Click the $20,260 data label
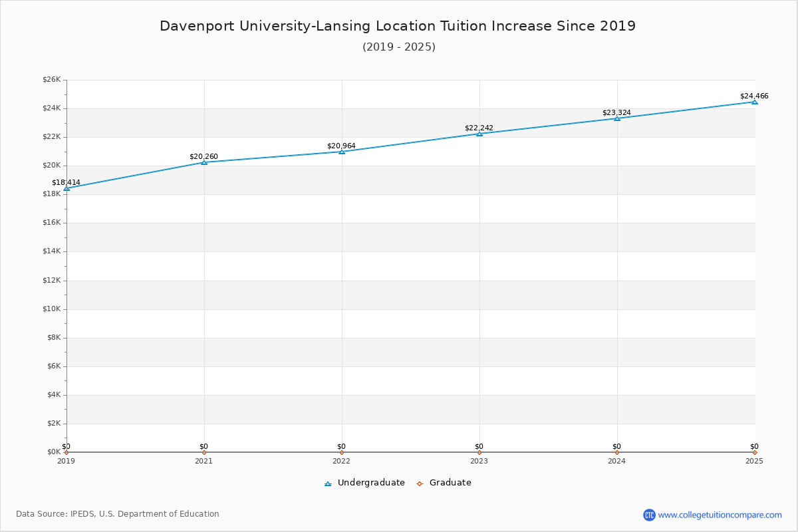The width and height of the screenshot is (798, 532). click(203, 156)
